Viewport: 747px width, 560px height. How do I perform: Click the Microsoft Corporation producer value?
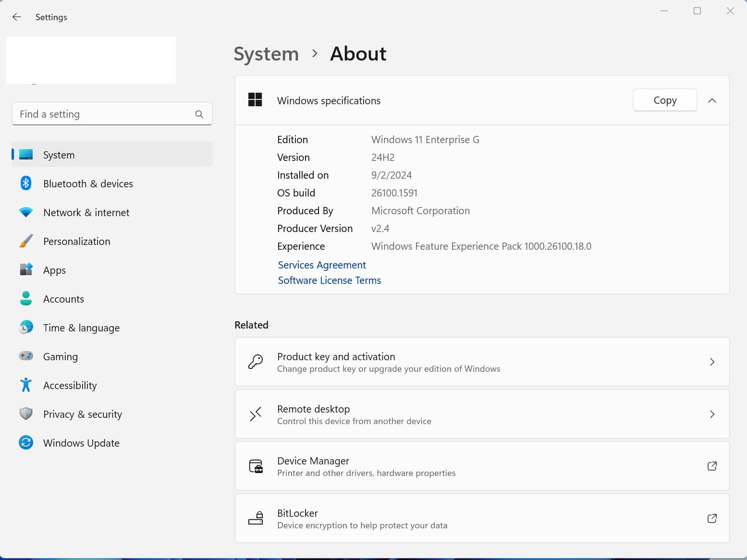420,211
